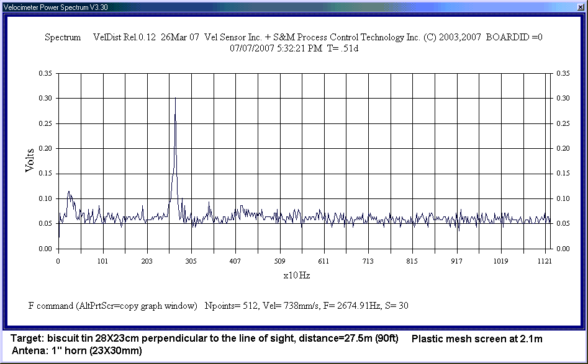Click the x-axis 1121 tick label
This screenshot has height=364, width=588.
tap(545, 262)
